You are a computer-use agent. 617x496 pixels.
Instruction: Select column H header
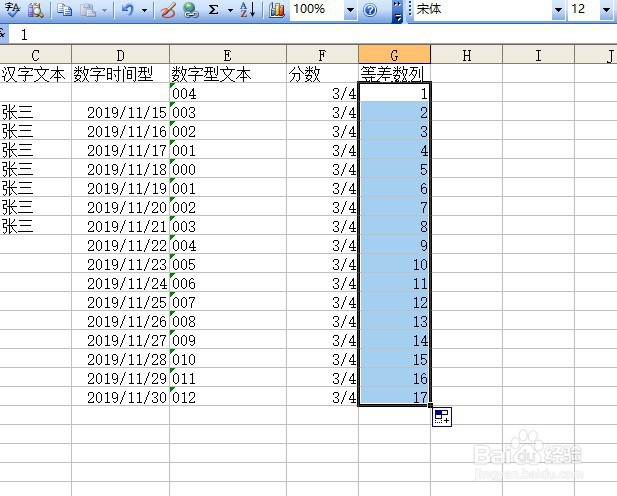click(466, 55)
